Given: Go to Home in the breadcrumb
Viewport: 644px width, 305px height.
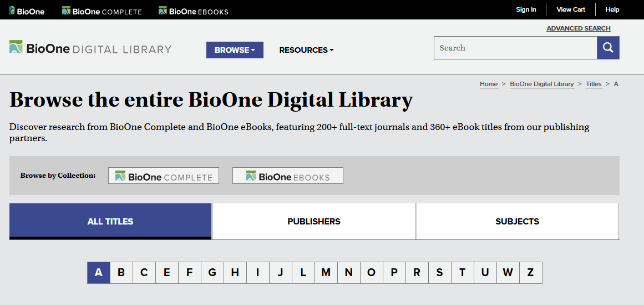Looking at the screenshot, I should pyautogui.click(x=489, y=84).
